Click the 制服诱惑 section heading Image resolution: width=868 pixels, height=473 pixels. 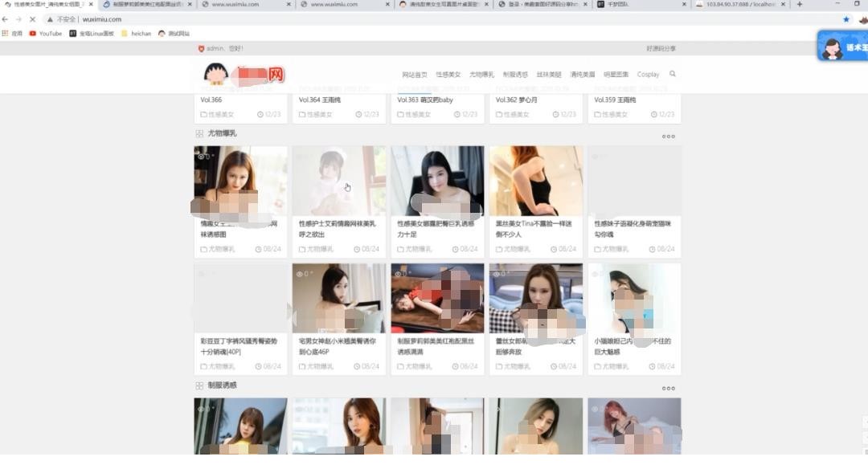[x=222, y=385]
